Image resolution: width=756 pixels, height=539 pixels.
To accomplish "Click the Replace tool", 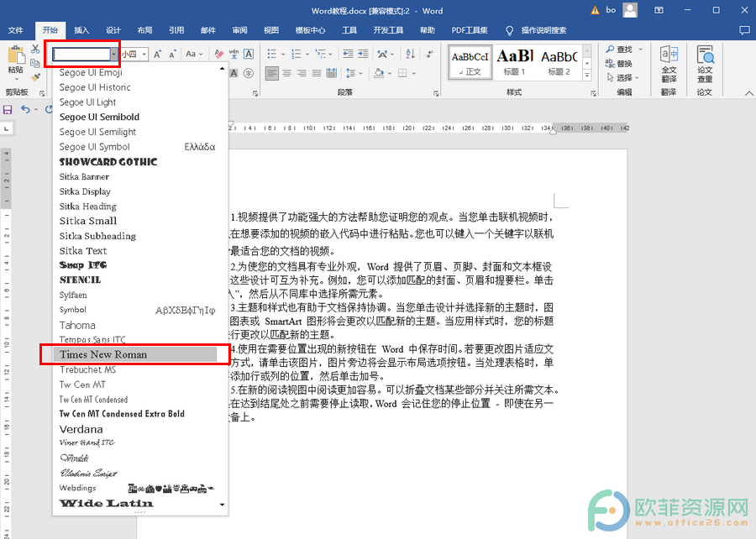I will (x=619, y=63).
